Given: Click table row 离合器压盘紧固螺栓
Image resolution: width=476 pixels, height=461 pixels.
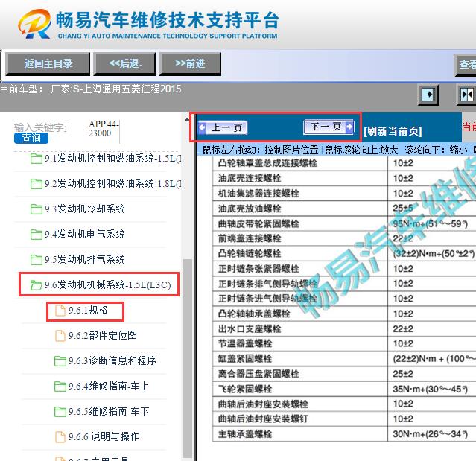Looking at the screenshot, I should (x=344, y=374).
